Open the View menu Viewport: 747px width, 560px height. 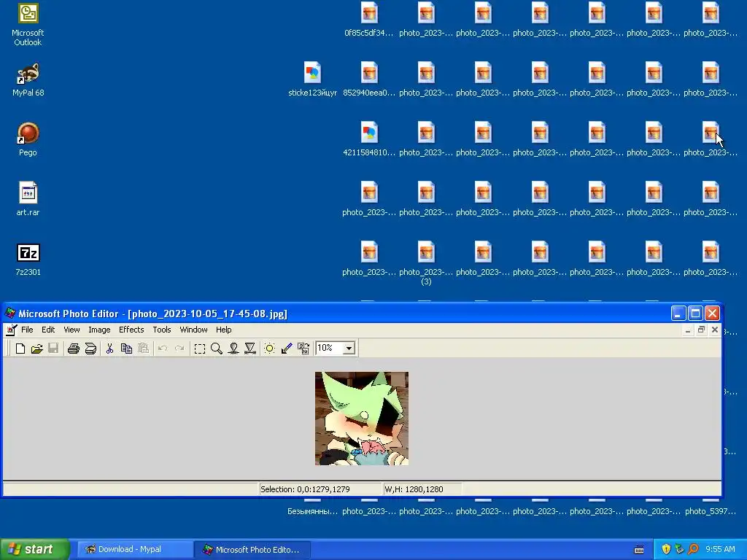(71, 330)
